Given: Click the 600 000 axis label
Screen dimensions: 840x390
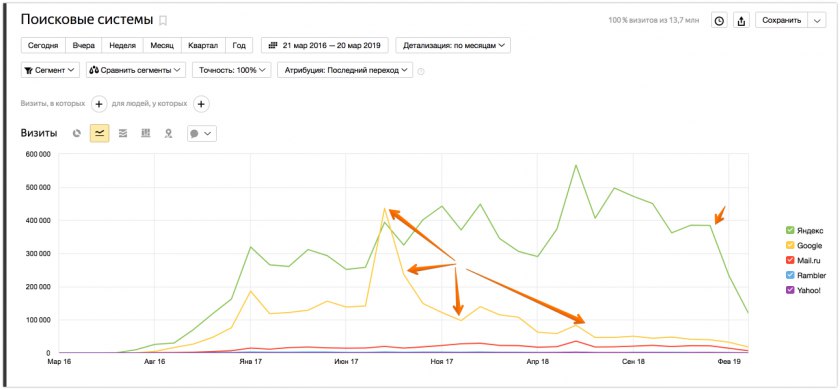Looking at the screenshot, I should [38, 154].
